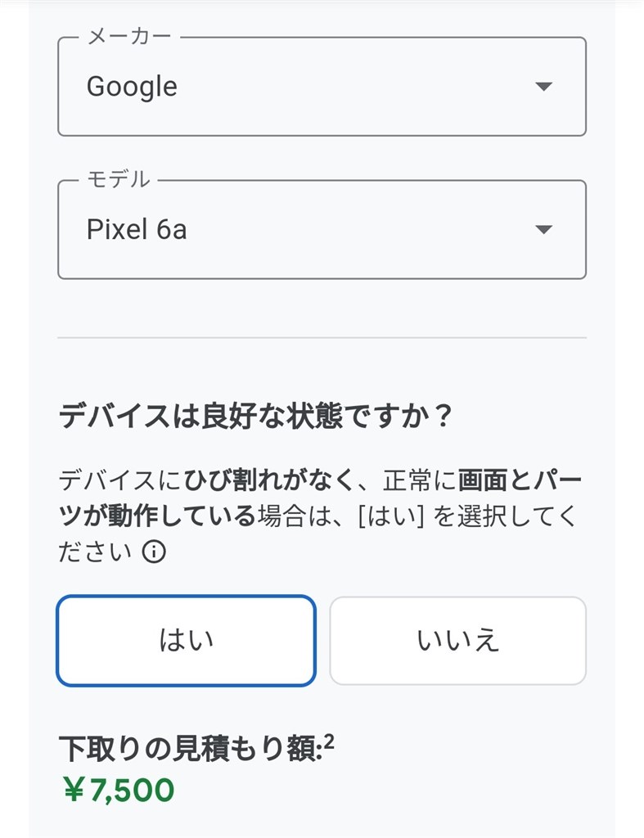This screenshot has height=838, width=644.
Task: Click the horizontal divider below モデル field
Action: tap(322, 338)
